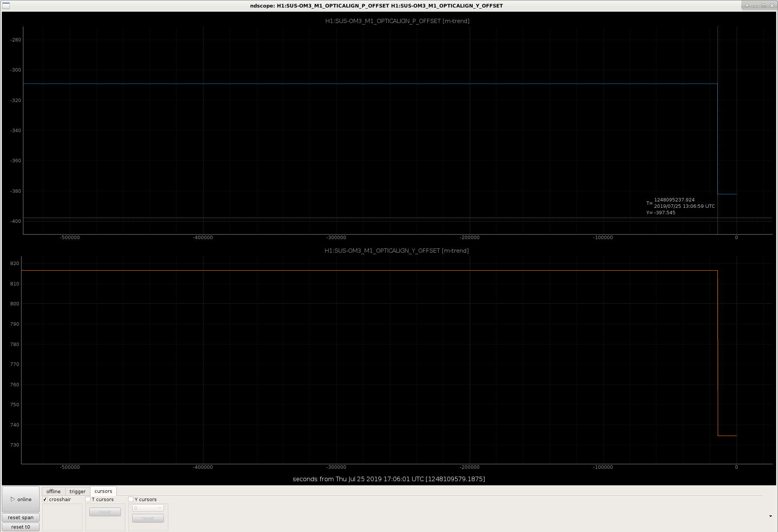Enable the Y cursors checkbox
Viewport: 778px width, 532px height.
[131, 499]
